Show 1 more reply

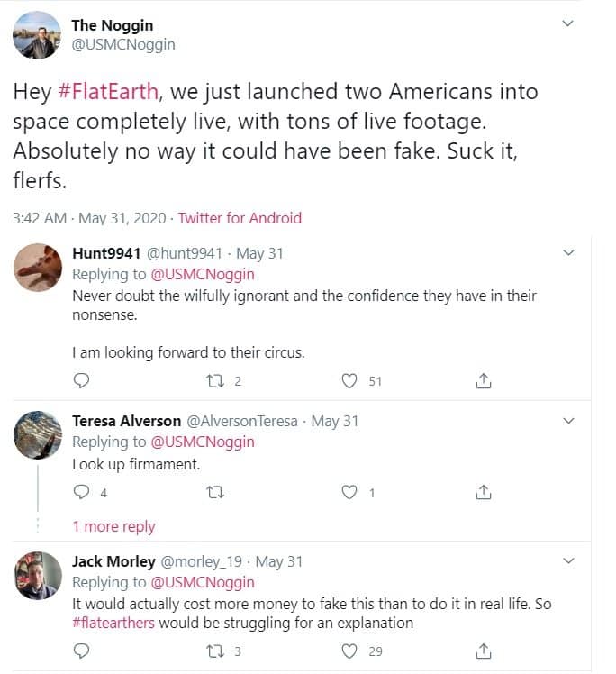[113, 526]
